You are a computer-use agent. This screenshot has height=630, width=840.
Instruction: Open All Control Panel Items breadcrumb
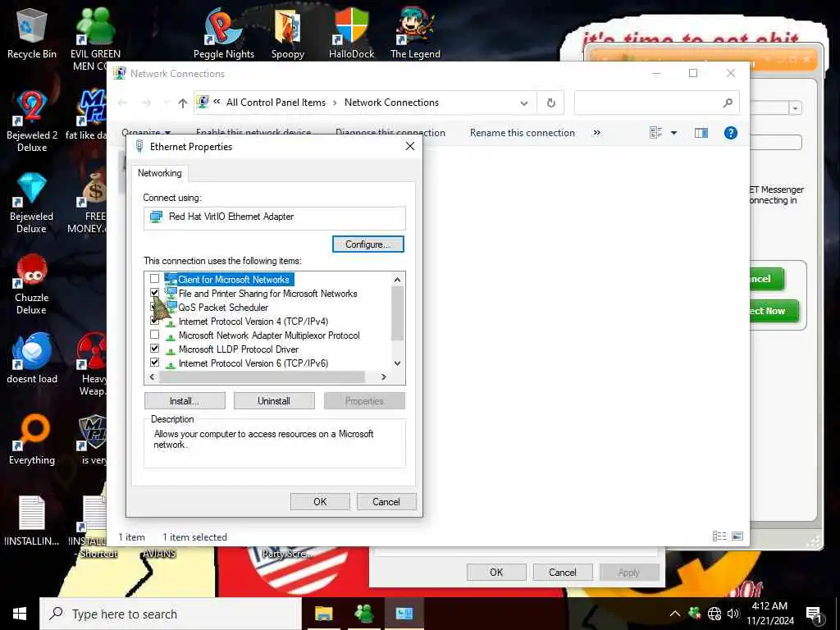tap(276, 103)
